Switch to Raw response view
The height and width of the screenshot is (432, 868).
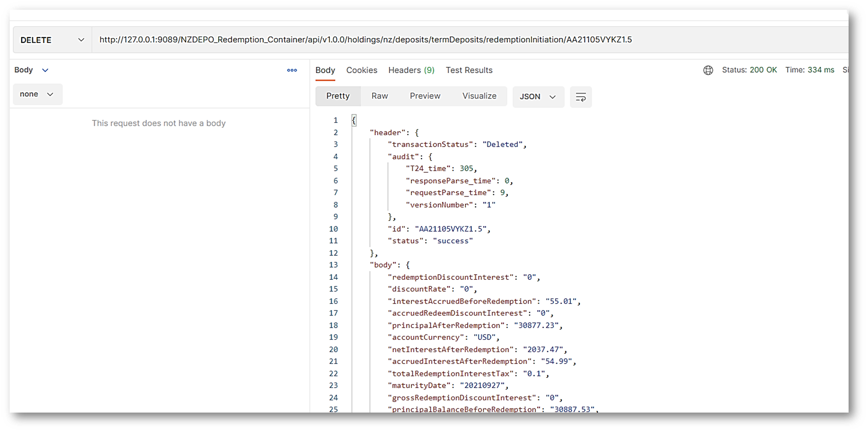point(379,96)
